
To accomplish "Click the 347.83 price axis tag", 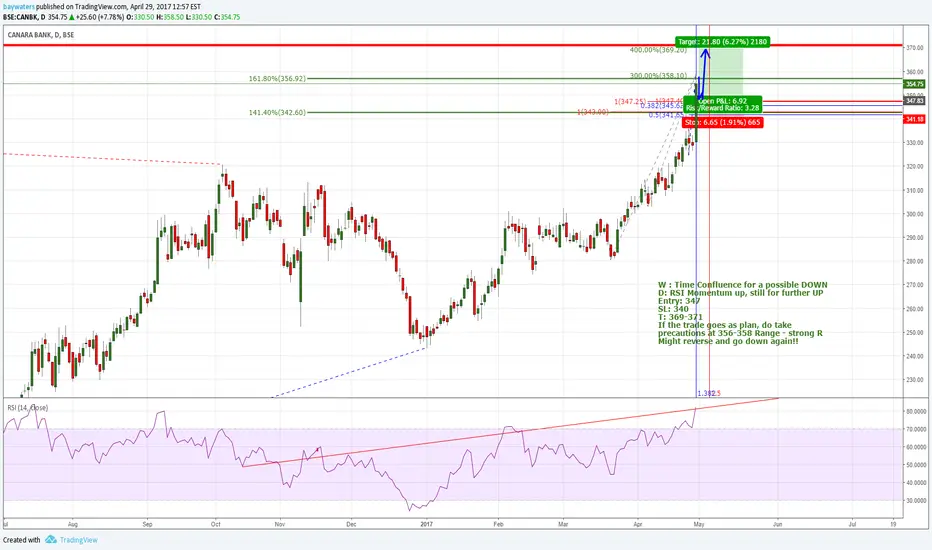I will [914, 101].
